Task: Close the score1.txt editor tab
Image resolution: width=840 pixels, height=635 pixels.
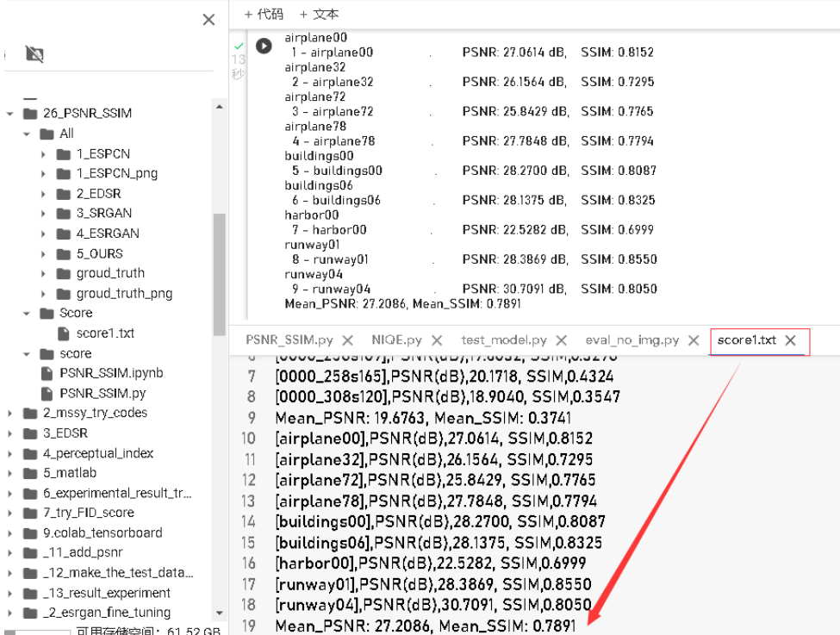Action: (x=790, y=340)
